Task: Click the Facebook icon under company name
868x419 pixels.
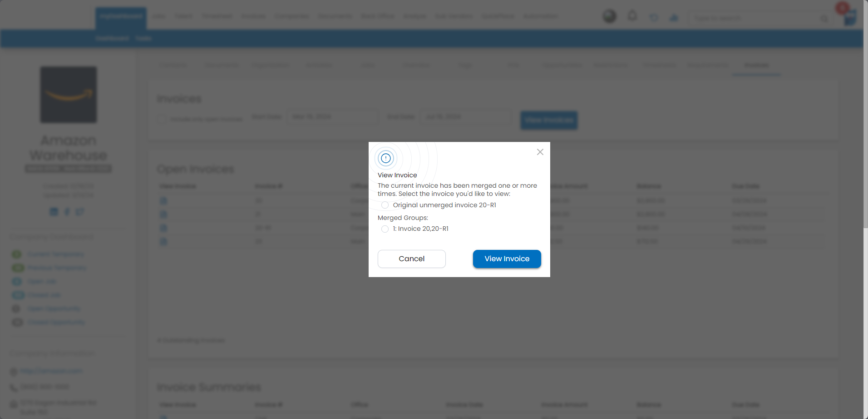Action: coord(67,212)
